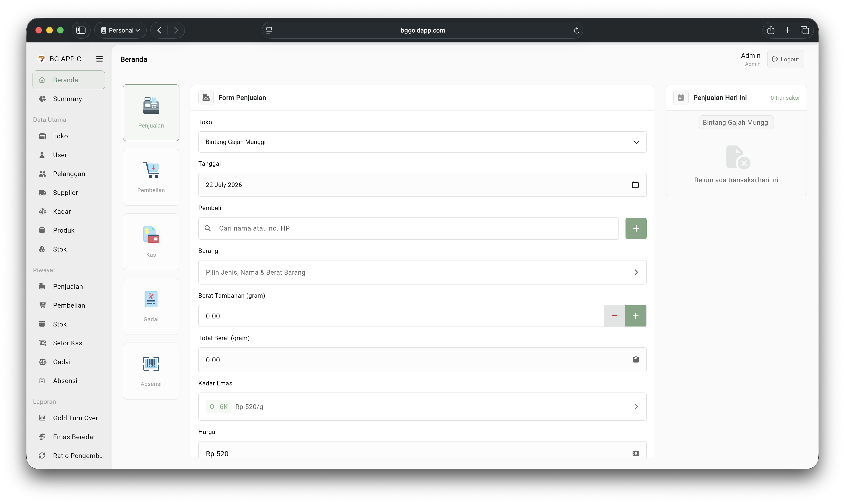Expand the Barang item picker
The width and height of the screenshot is (845, 504).
[422, 272]
